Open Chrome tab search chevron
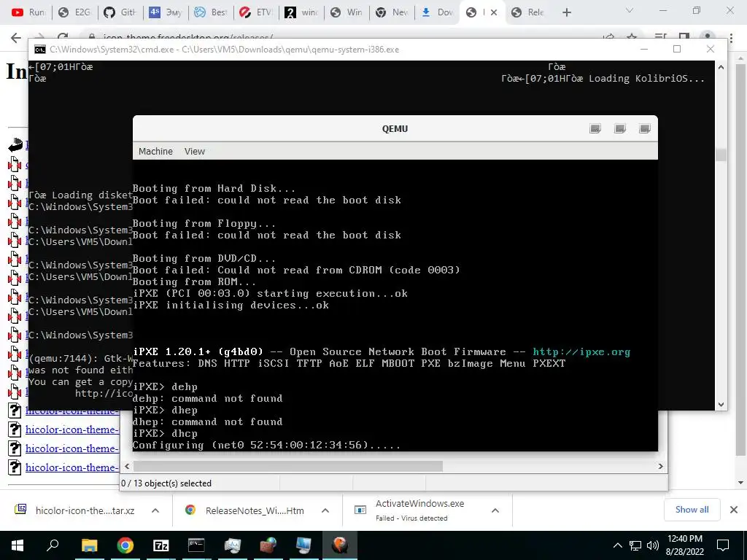 [x=630, y=10]
